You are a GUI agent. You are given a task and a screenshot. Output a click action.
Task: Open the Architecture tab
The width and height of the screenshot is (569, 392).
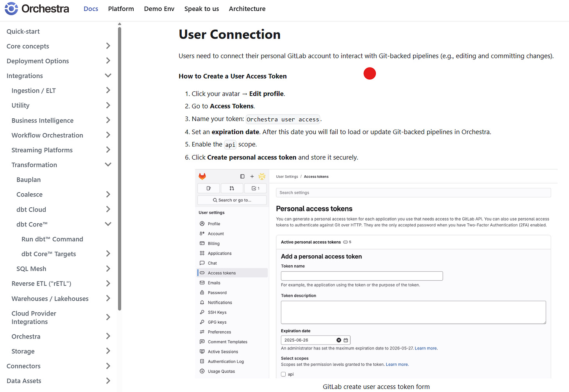pyautogui.click(x=247, y=9)
